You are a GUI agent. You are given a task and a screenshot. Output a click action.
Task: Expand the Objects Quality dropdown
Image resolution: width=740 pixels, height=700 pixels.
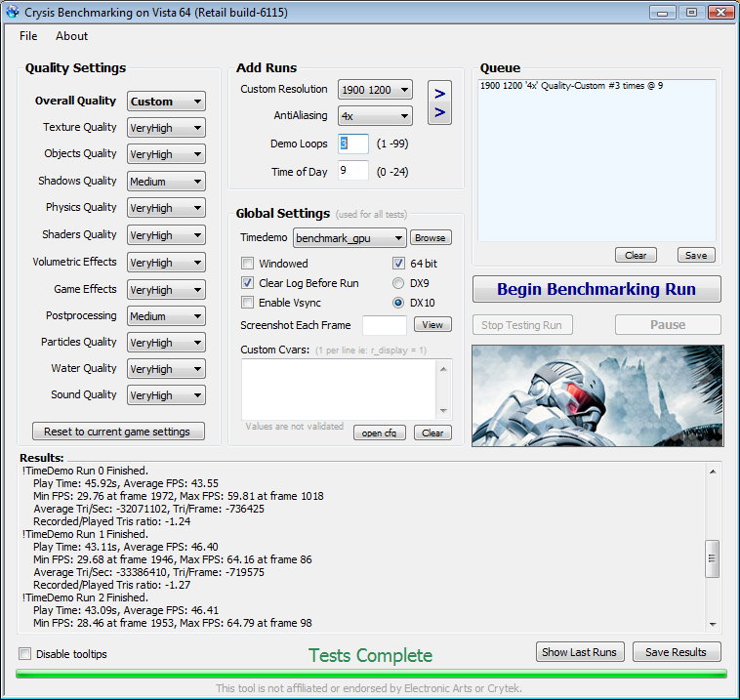point(166,154)
